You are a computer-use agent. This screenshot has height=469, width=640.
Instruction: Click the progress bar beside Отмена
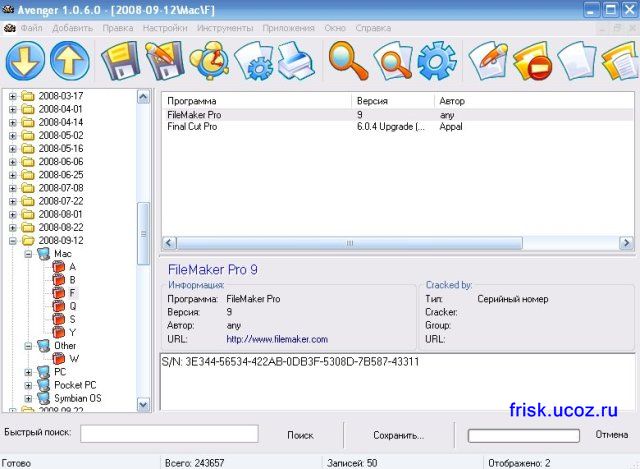pyautogui.click(x=524, y=436)
